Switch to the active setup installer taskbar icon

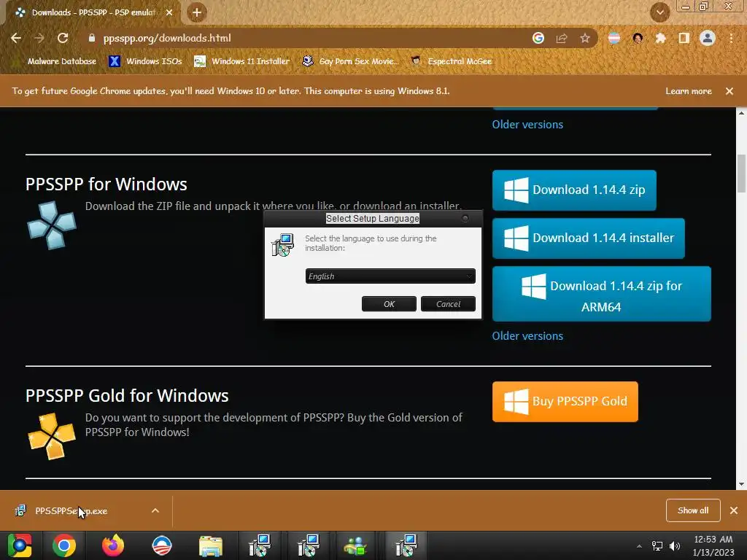point(406,545)
